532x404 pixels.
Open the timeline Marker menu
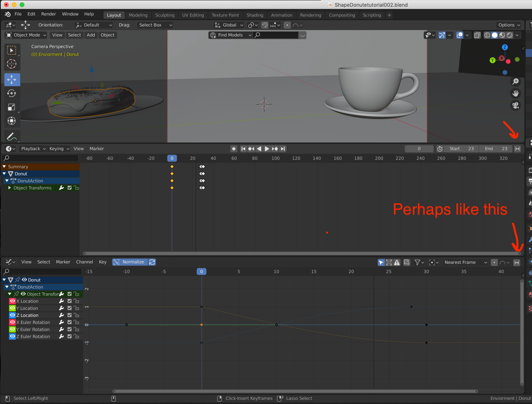click(97, 149)
